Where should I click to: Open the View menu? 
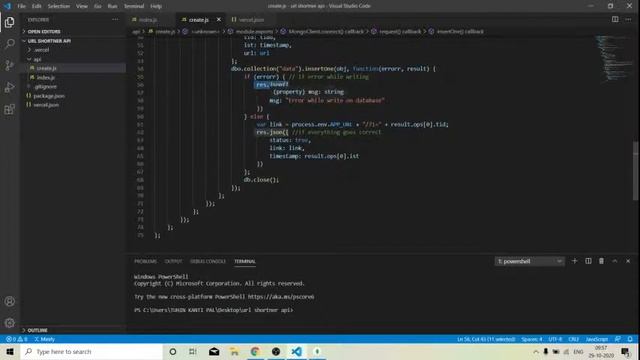point(82,6)
